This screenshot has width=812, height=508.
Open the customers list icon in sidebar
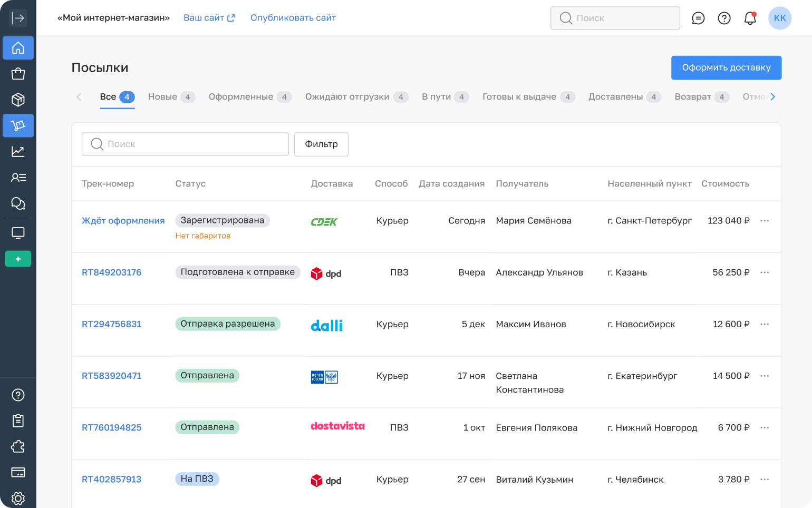pos(18,178)
